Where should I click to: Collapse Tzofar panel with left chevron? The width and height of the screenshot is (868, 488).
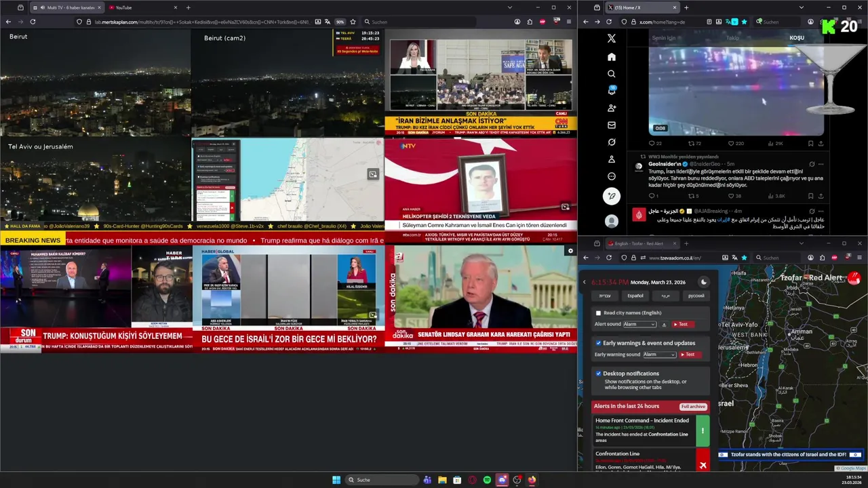click(585, 282)
